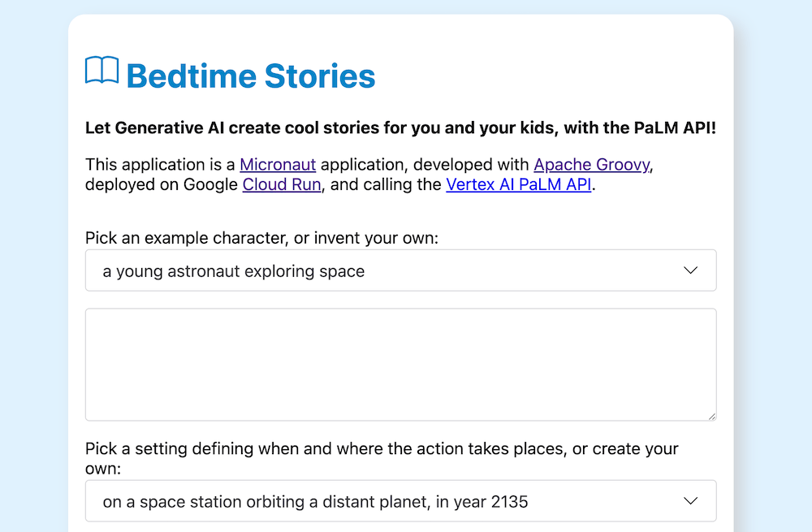Click inside the empty custom character textarea

click(x=401, y=364)
